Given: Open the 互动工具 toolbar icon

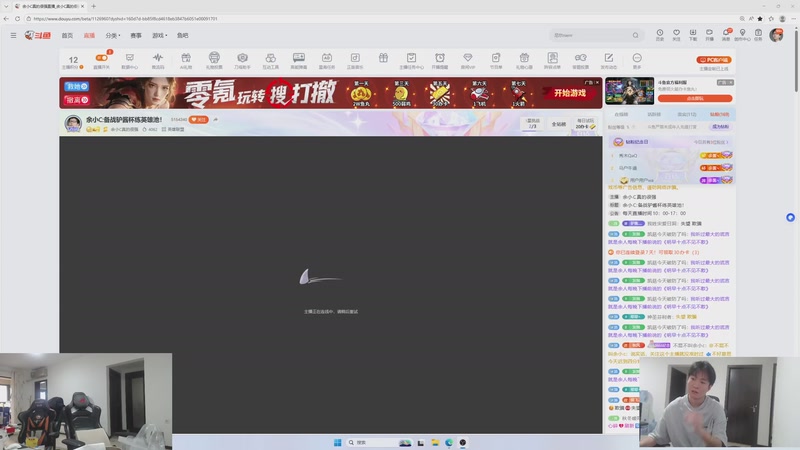Looking at the screenshot, I should (270, 60).
